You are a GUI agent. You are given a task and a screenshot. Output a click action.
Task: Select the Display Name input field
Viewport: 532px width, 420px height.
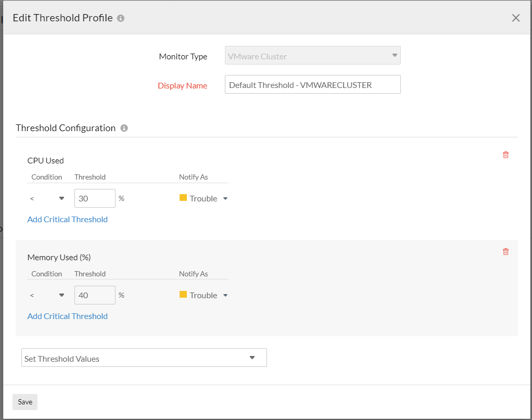[312, 84]
